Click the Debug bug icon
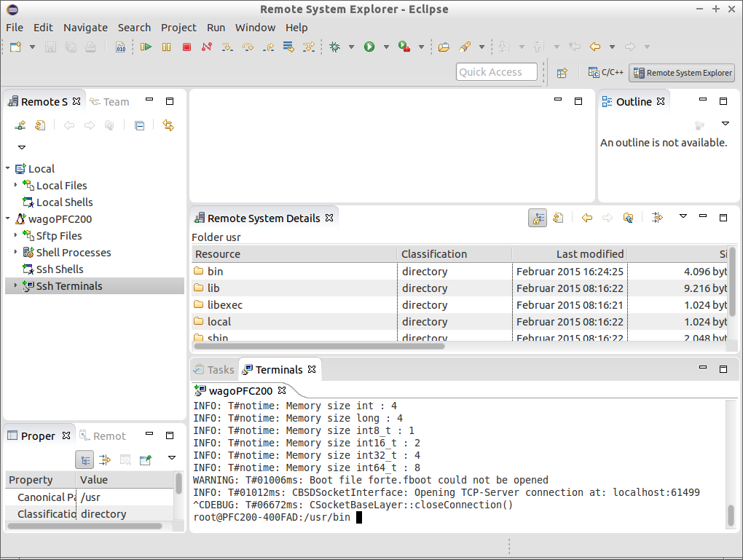The image size is (743, 560). coord(334,47)
